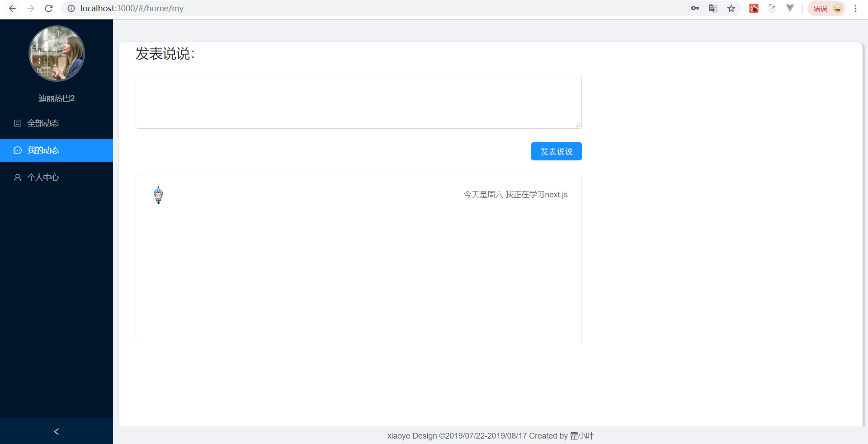This screenshot has width=868, height=444.
Task: Click the 发表说说: heading
Action: 165,54
